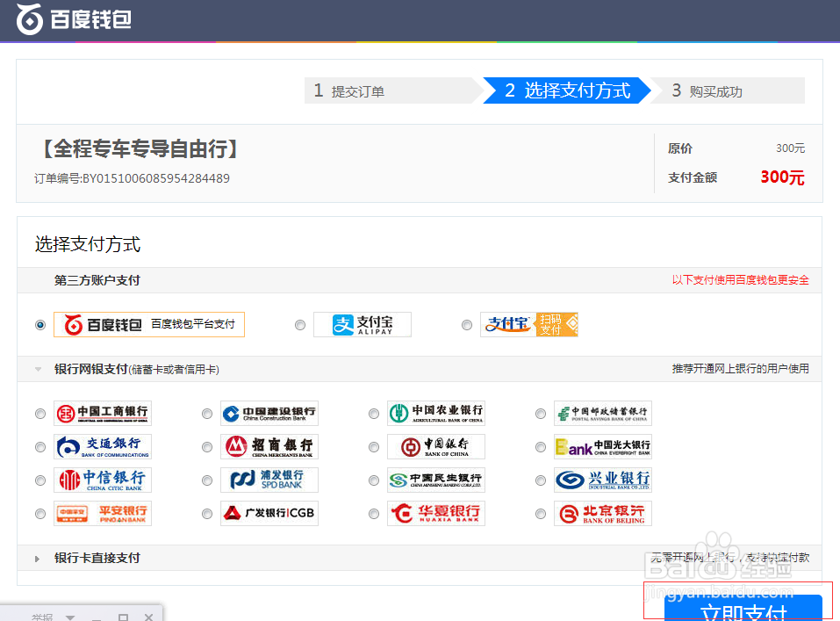Choose the 支付宝扫码支付 logo tile
Screen dimensions: 840x621
click(x=528, y=324)
